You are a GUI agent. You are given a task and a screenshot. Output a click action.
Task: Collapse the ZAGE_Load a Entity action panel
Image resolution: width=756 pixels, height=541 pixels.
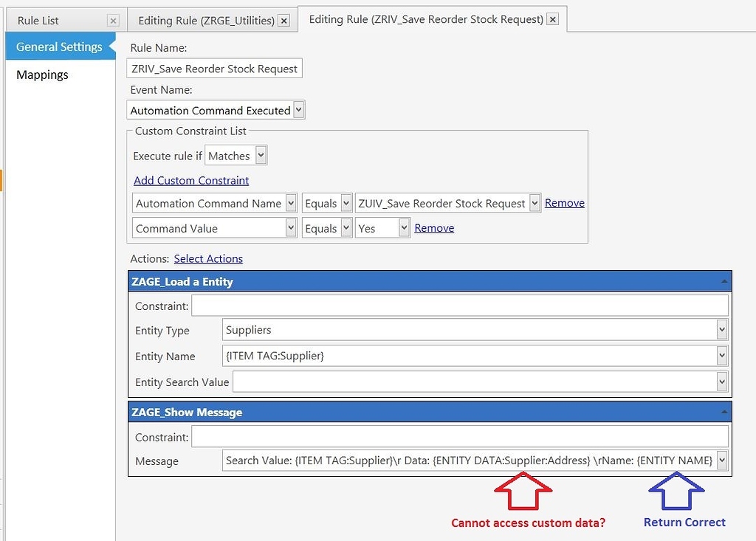[x=725, y=281]
